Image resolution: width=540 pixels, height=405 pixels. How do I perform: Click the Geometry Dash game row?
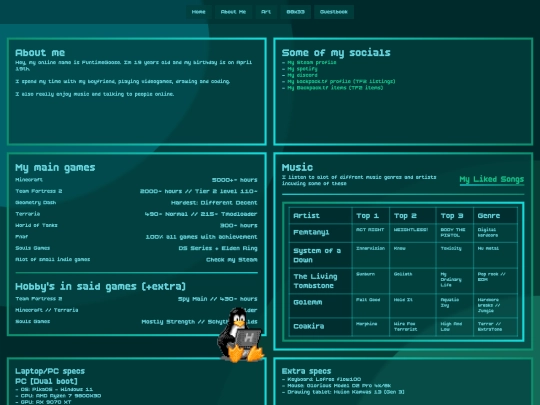pos(136,202)
